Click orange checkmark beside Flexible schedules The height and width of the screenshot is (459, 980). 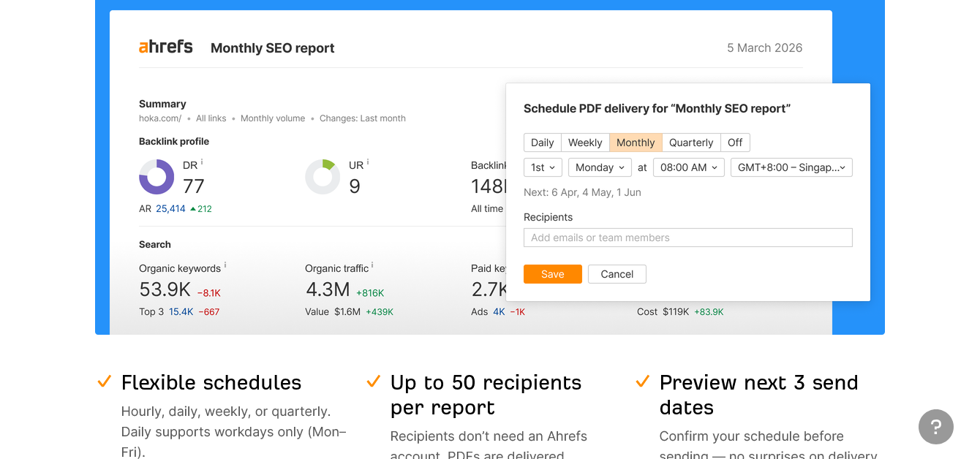pyautogui.click(x=105, y=382)
